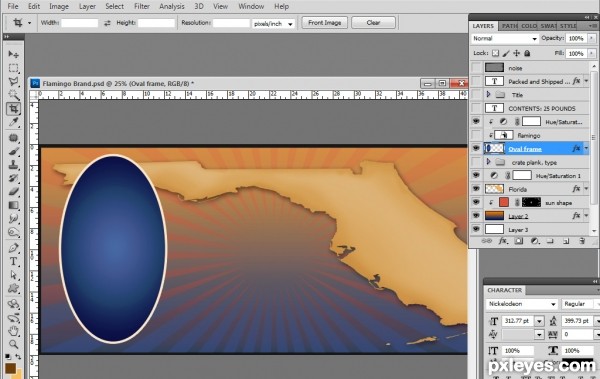The height and width of the screenshot is (379, 600).
Task: Hide Layer 3
Action: pos(476,229)
